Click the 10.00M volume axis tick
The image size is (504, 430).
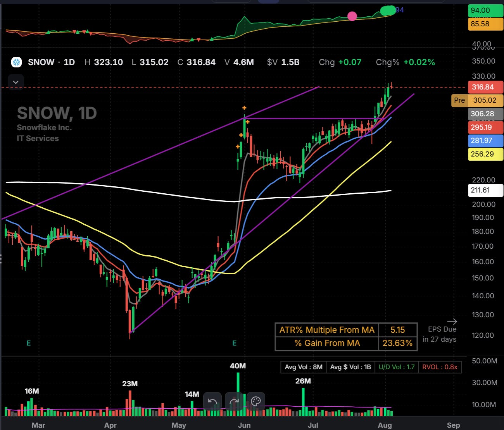coord(485,405)
